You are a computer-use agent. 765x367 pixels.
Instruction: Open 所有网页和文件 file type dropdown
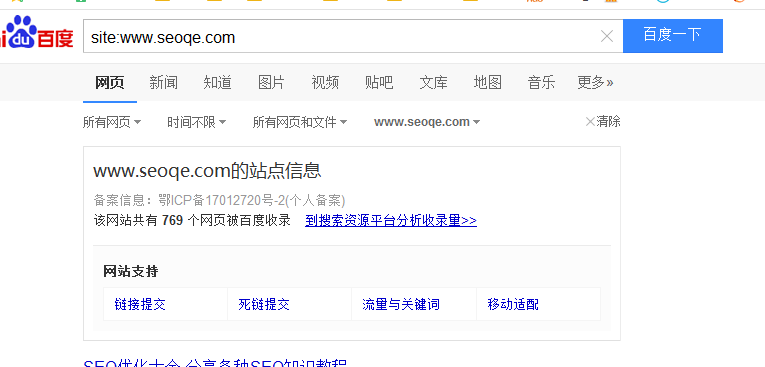(300, 122)
